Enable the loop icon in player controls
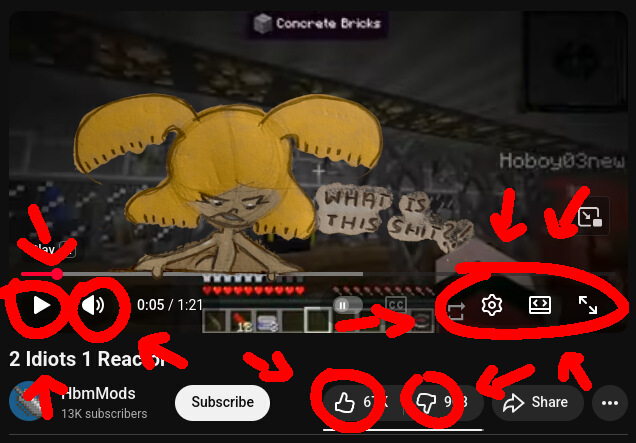Screen dimensions: 636x443 click(x=456, y=311)
